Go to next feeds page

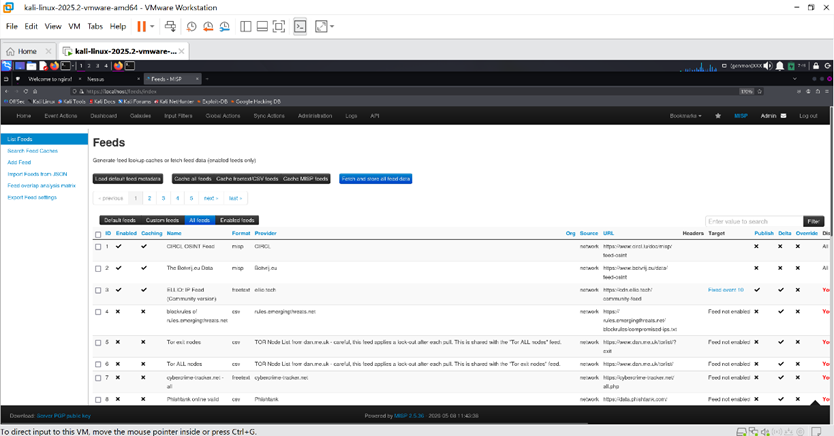coord(211,198)
